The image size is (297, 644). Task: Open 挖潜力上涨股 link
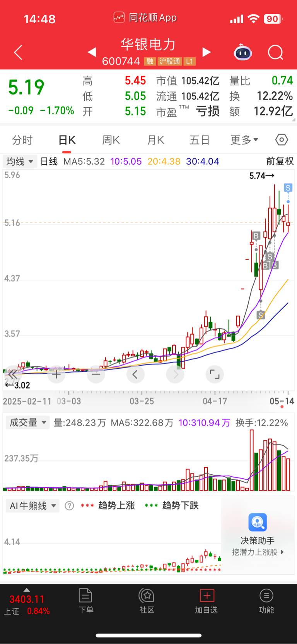click(x=258, y=552)
